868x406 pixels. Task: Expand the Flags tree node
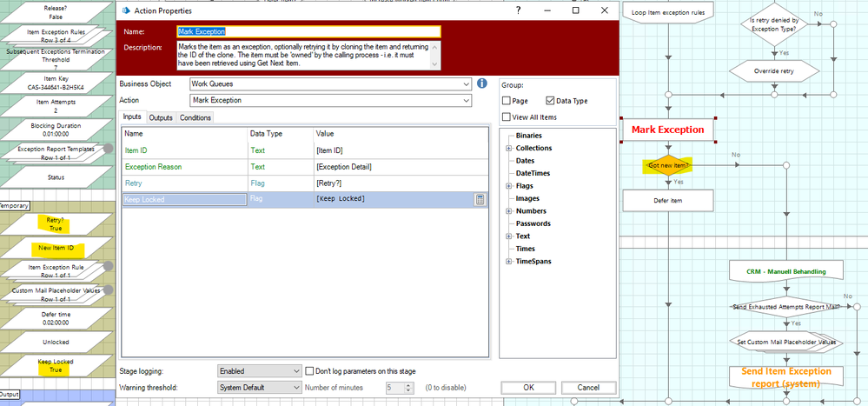[508, 186]
